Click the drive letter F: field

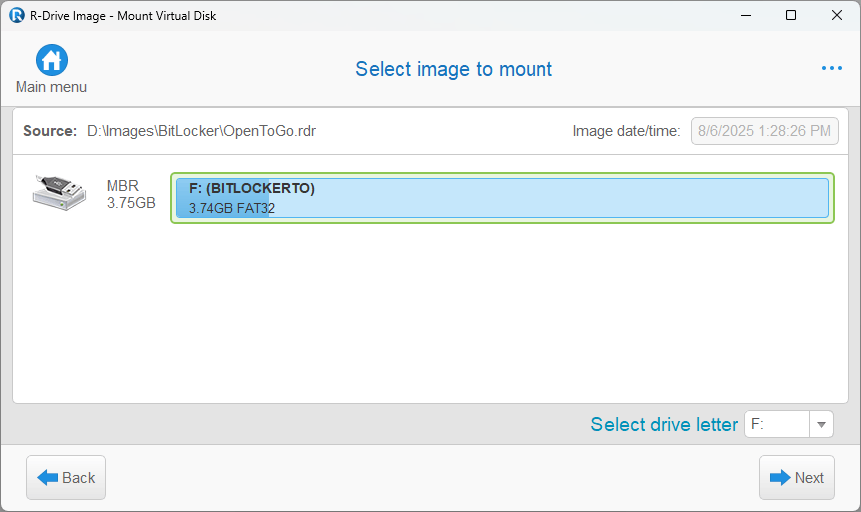point(776,424)
